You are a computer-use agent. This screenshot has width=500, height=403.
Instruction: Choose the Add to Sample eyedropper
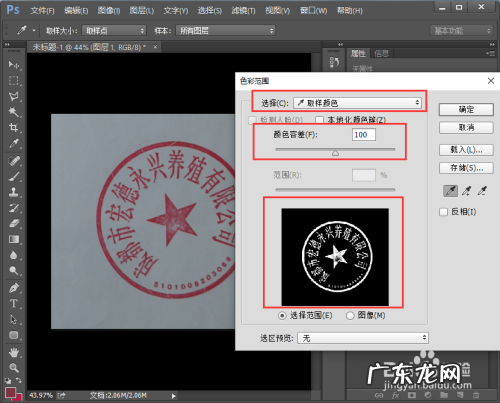coord(466,191)
